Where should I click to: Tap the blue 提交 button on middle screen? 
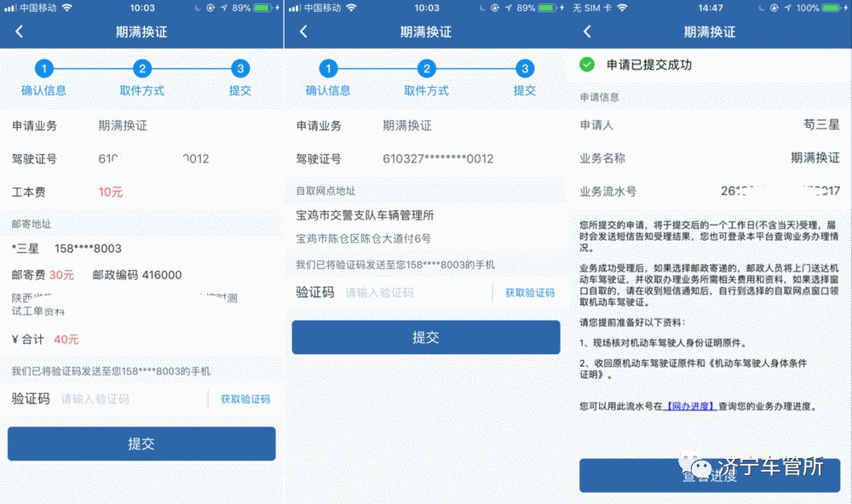[x=426, y=337]
